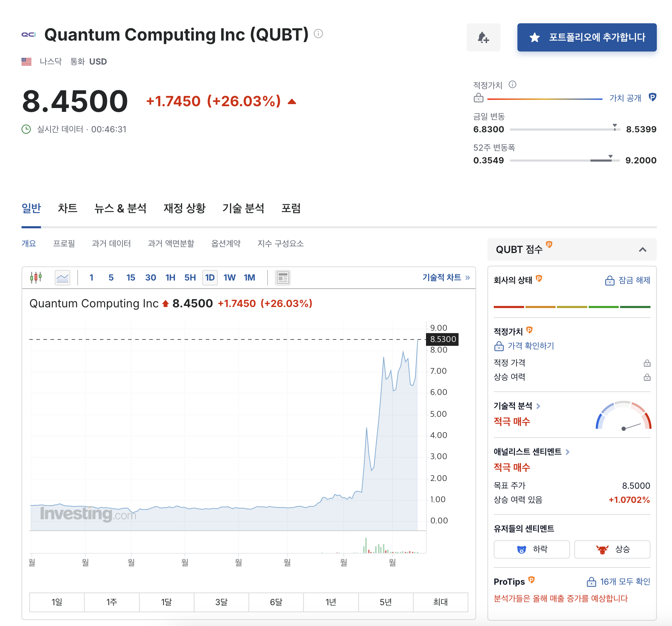Switch to the 포럼 tab
The width and height of the screenshot is (672, 626).
[291, 208]
